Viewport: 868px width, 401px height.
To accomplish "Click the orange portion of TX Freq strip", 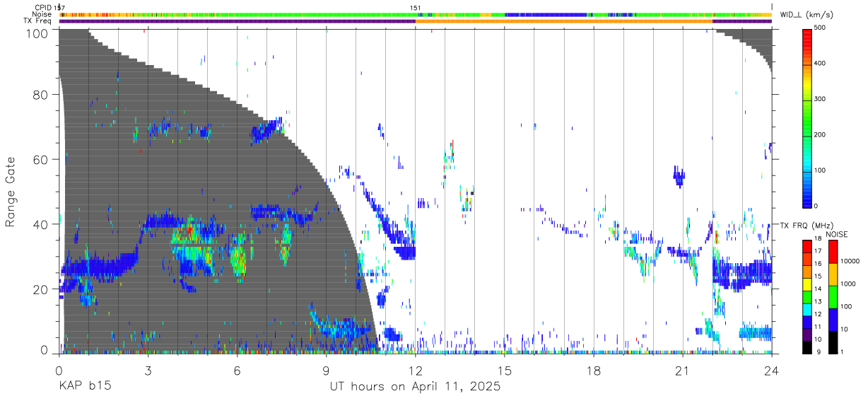I will (564, 21).
